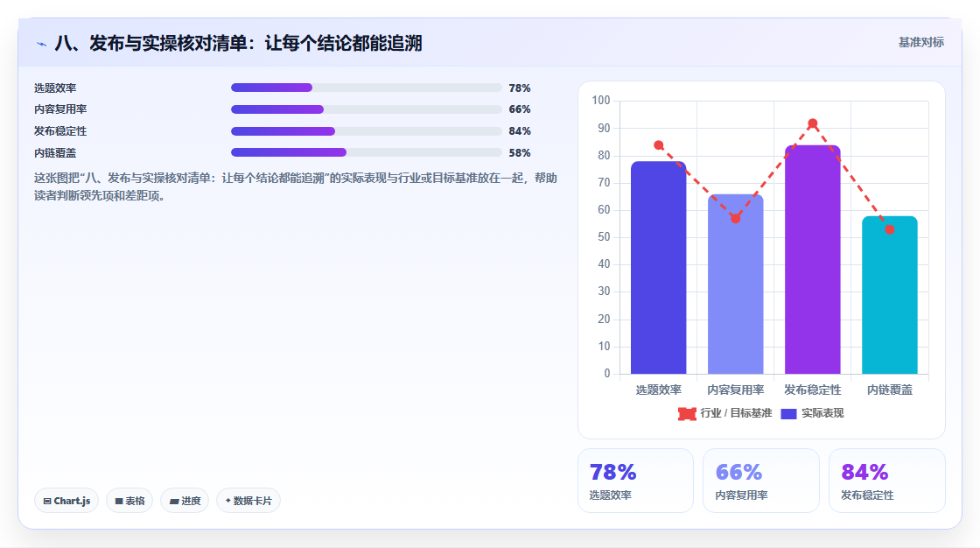Click the 66% value in the progress list
The width and height of the screenshot is (980, 548).
tap(520, 109)
